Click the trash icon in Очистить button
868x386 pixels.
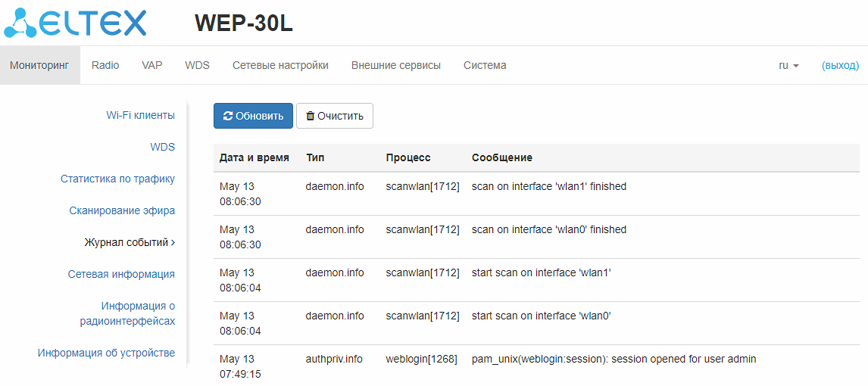point(310,116)
